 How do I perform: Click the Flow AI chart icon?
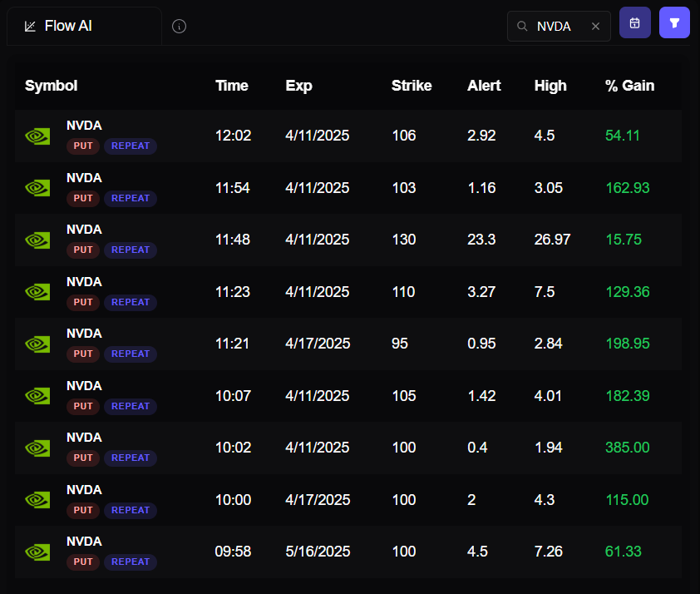tap(30, 27)
